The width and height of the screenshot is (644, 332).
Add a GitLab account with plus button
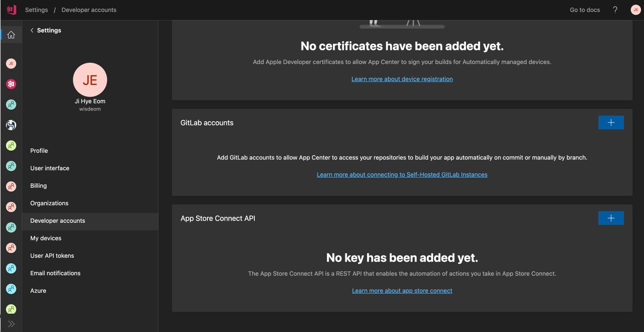pos(611,122)
